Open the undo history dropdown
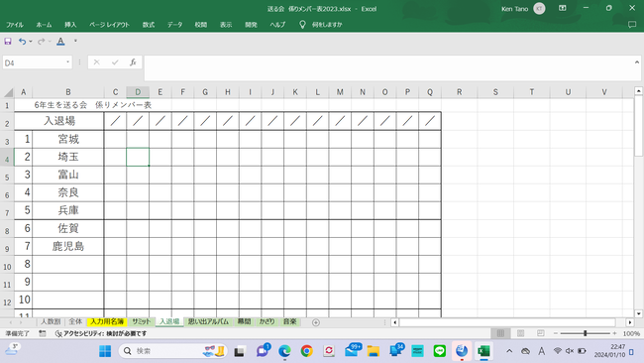Viewport: 644px width, 363px height. click(x=31, y=41)
